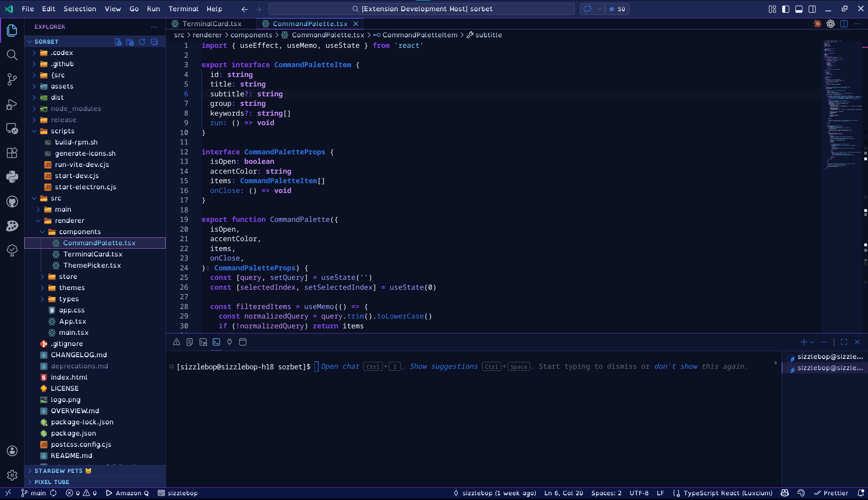868x500 pixels.
Task: Open Run and Debug view
Action: pyautogui.click(x=12, y=104)
